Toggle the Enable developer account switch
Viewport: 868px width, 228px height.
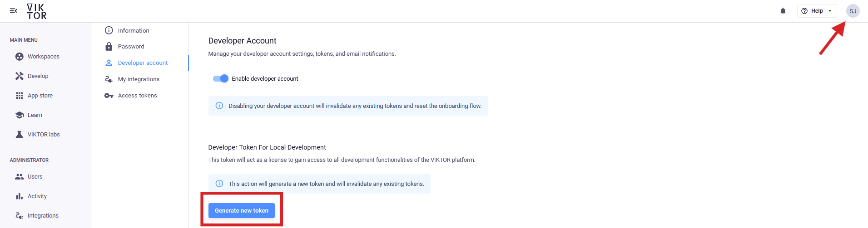221,78
